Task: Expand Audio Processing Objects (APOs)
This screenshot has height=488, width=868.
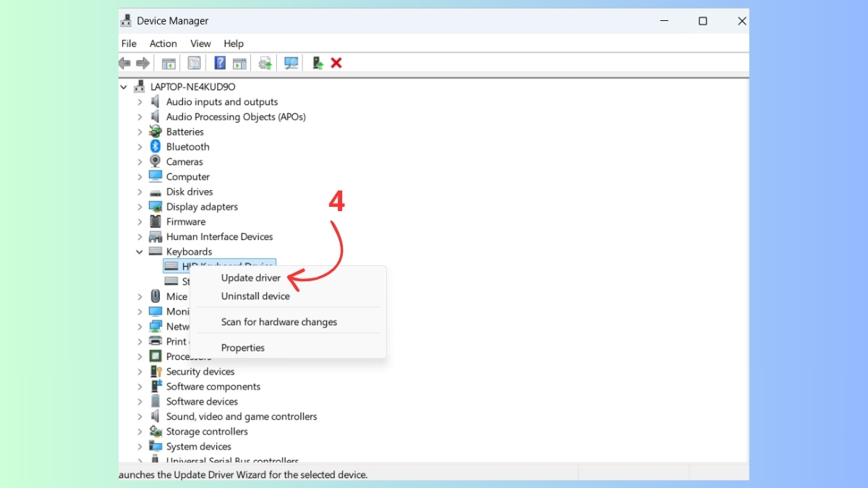Action: 140,117
